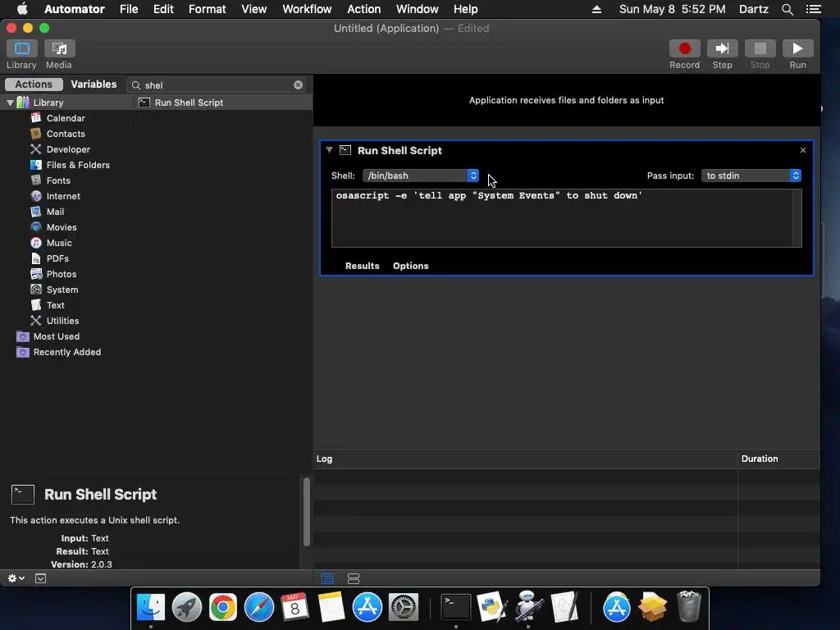Open Notification Center from menu bar
This screenshot has height=630, width=840.
(x=813, y=9)
